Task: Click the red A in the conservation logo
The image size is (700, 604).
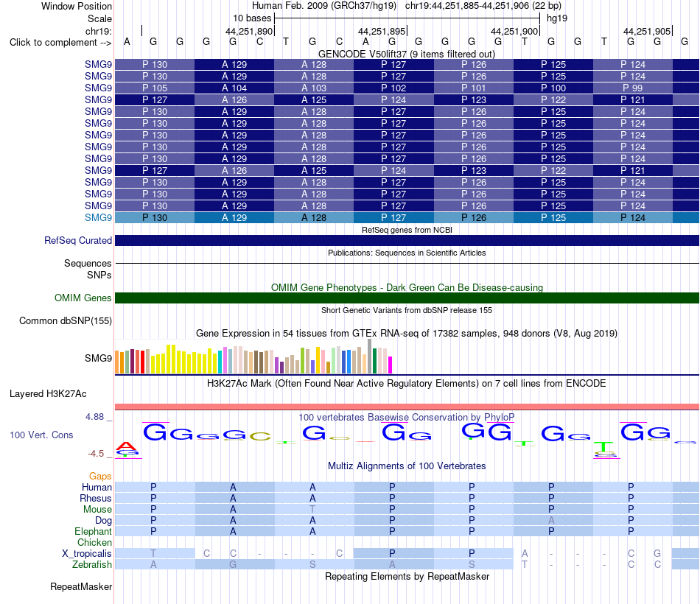Action: 126,446
